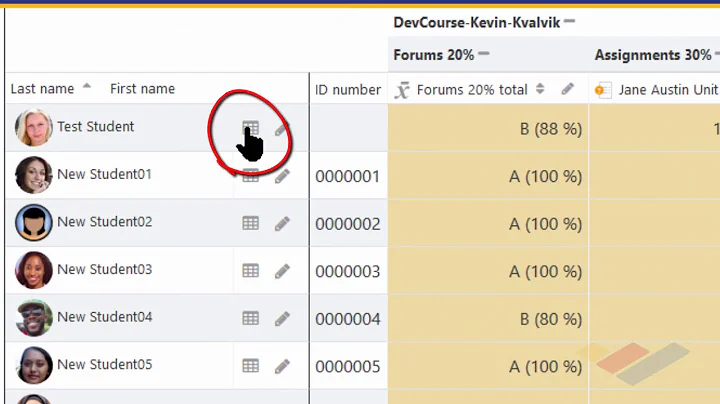This screenshot has width=720, height=404.
Task: Select New Student03 grade A (100 %)
Action: [546, 271]
